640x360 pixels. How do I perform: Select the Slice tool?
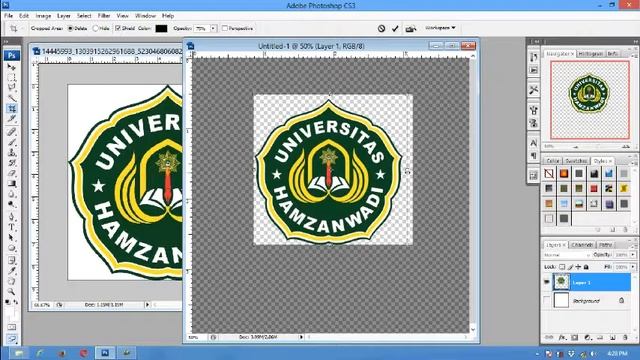[12, 119]
